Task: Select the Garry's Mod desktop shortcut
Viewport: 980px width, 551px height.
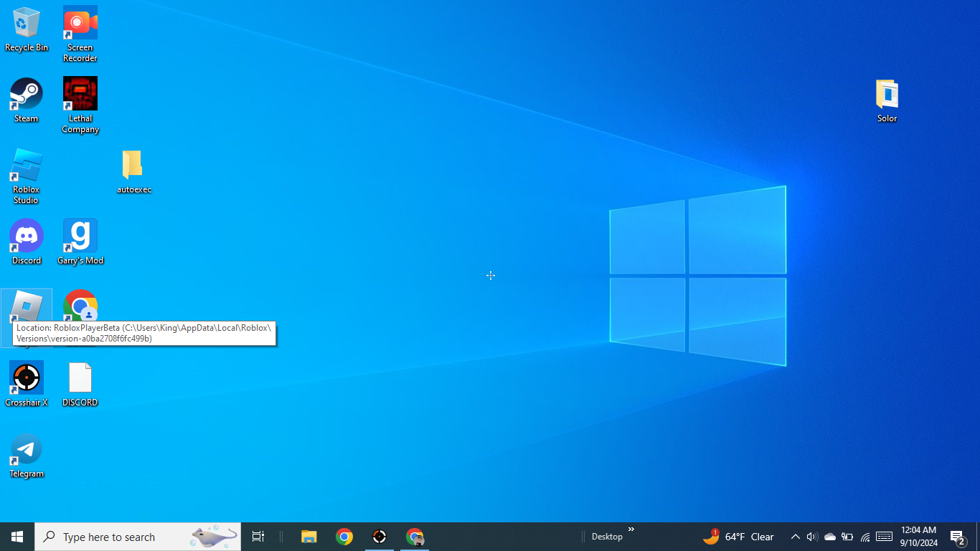Action: (x=80, y=242)
